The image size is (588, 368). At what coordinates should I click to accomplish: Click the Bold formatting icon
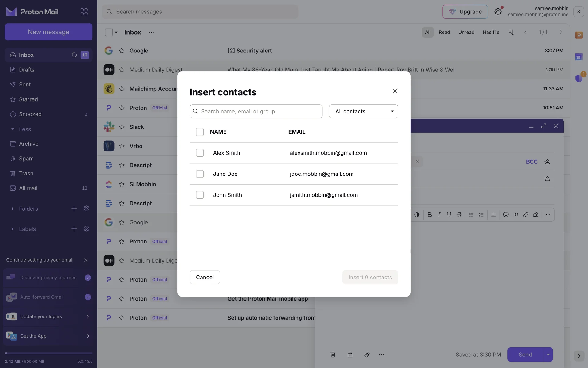tap(429, 215)
